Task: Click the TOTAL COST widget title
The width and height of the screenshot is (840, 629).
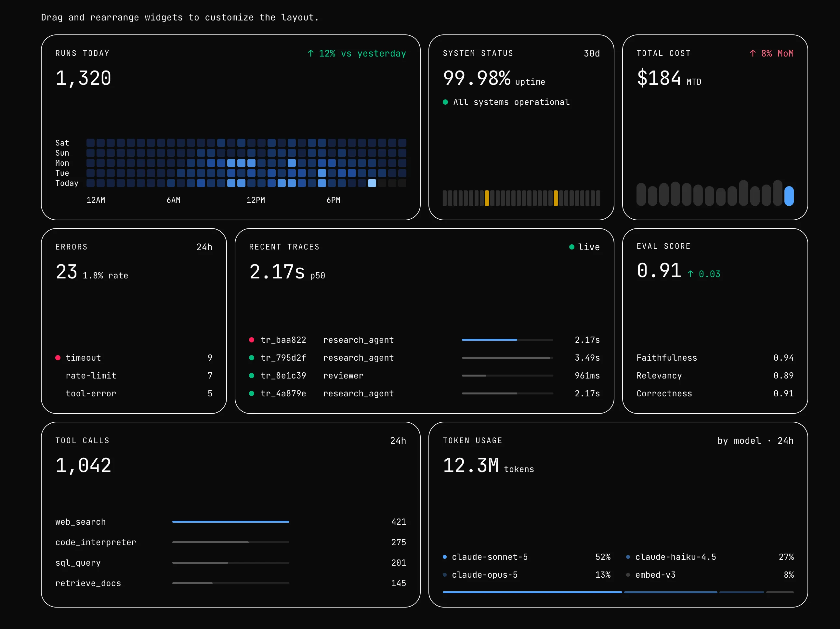Action: (x=663, y=53)
